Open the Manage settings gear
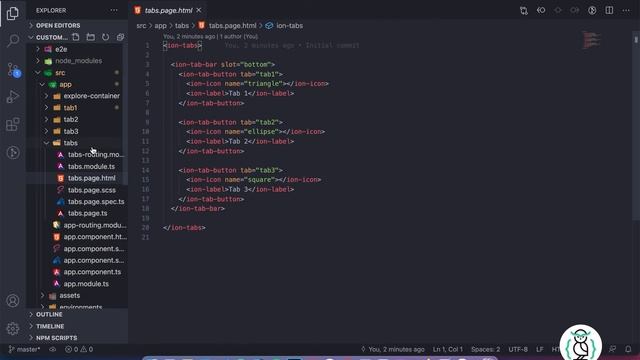 13,329
